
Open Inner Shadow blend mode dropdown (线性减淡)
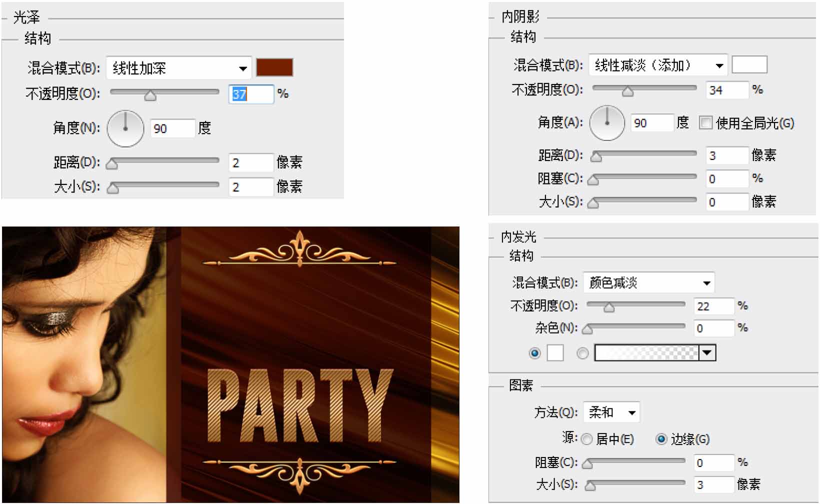tap(658, 65)
